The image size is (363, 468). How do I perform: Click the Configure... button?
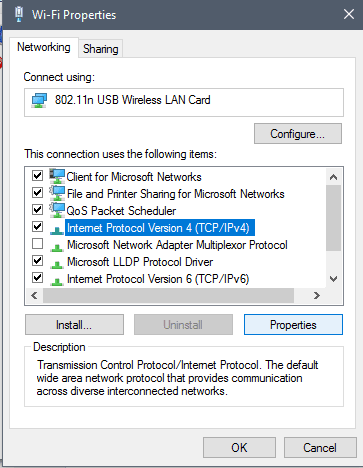coord(298,134)
